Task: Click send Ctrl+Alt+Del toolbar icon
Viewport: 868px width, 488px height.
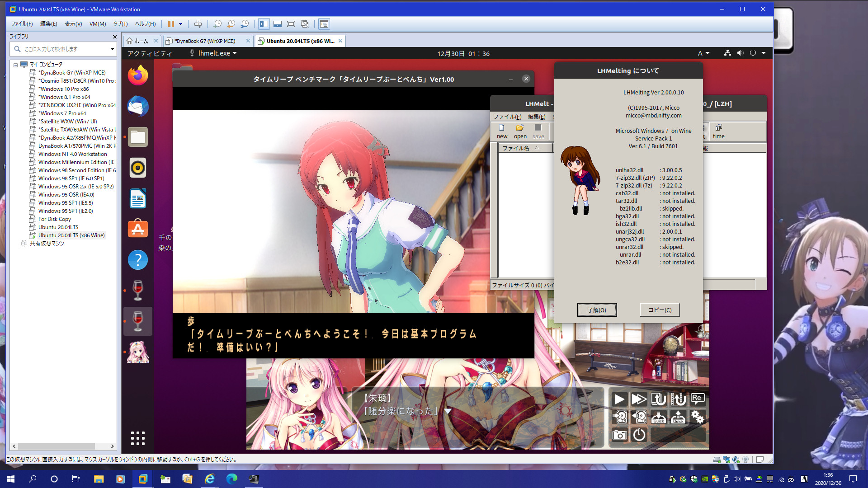Action: [198, 24]
